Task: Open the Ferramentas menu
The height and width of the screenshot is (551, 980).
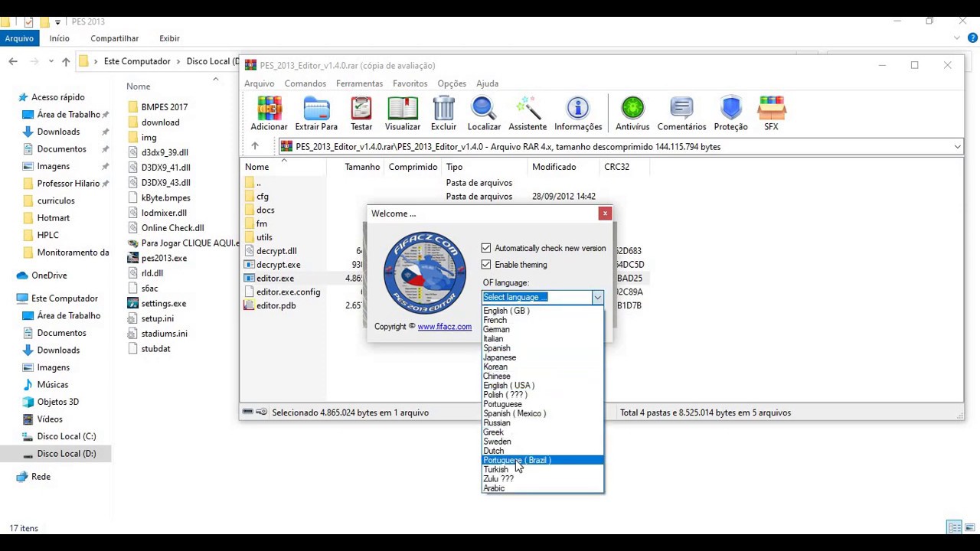Action: (359, 83)
